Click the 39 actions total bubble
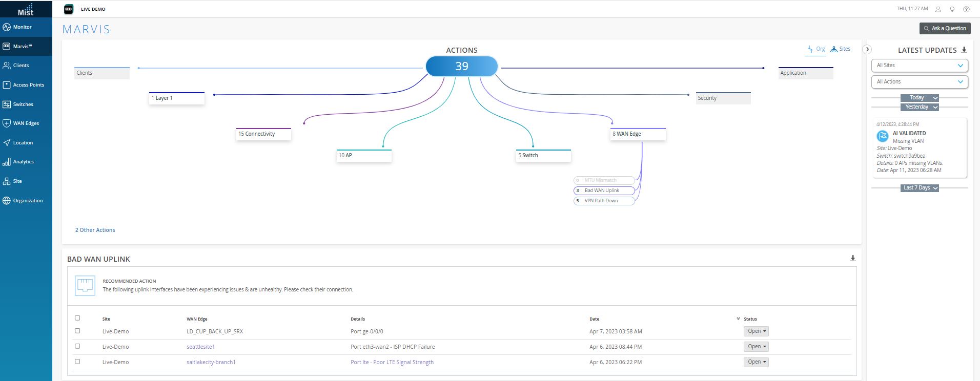Image resolution: width=980 pixels, height=381 pixels. click(461, 66)
